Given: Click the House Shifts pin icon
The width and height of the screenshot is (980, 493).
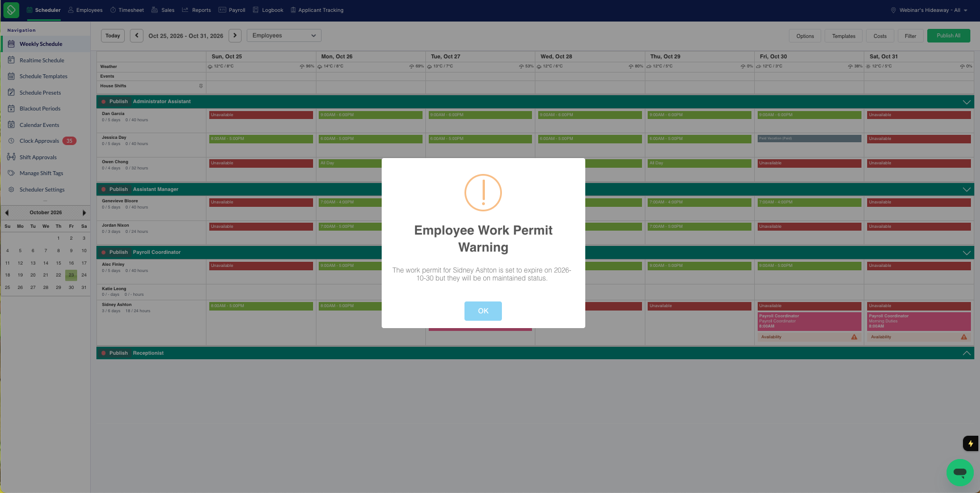Looking at the screenshot, I should 201,86.
